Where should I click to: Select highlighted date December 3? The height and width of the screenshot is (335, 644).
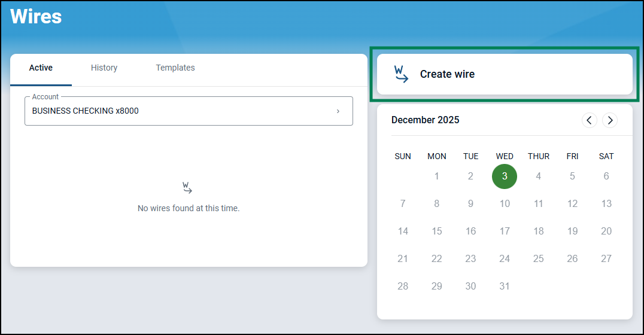point(505,176)
